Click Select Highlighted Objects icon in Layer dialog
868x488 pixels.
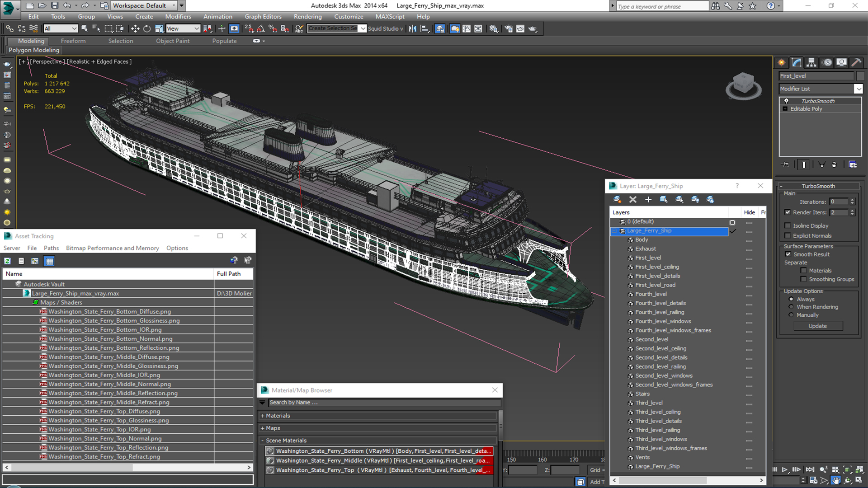[x=664, y=199]
